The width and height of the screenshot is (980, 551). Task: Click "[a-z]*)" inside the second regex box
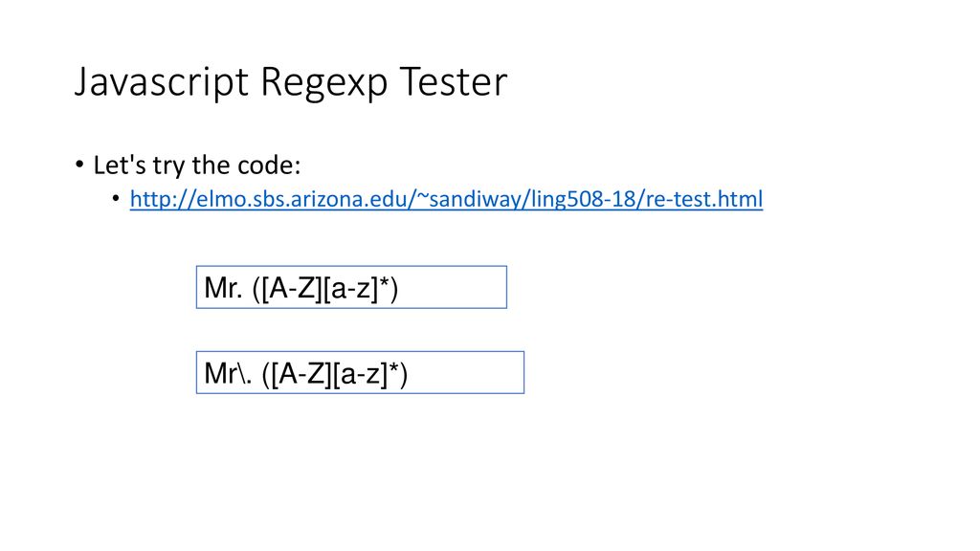(370, 374)
